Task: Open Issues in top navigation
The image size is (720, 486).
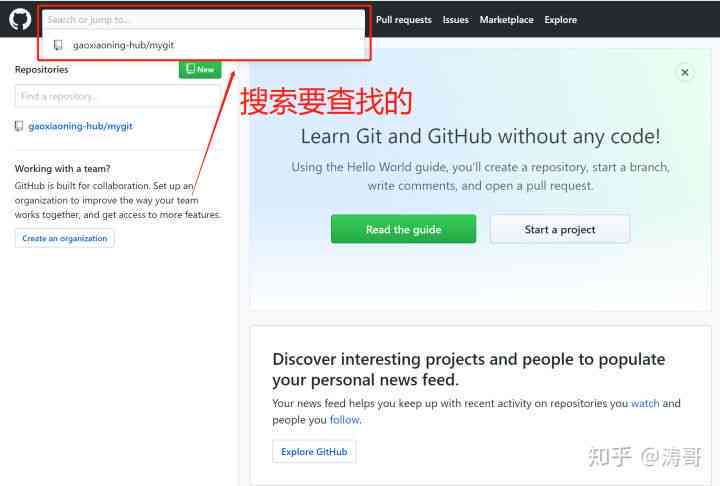Action: click(456, 20)
